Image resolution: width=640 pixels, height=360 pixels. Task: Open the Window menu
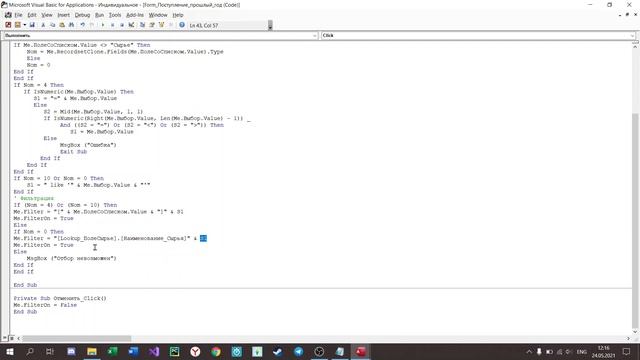coord(158,15)
